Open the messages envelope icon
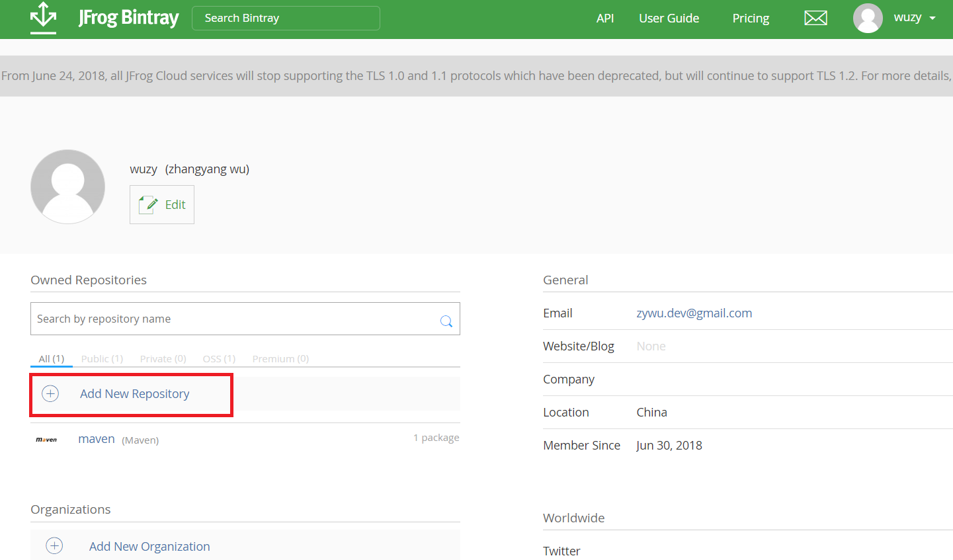Viewport: 953px width, 560px height. click(815, 18)
